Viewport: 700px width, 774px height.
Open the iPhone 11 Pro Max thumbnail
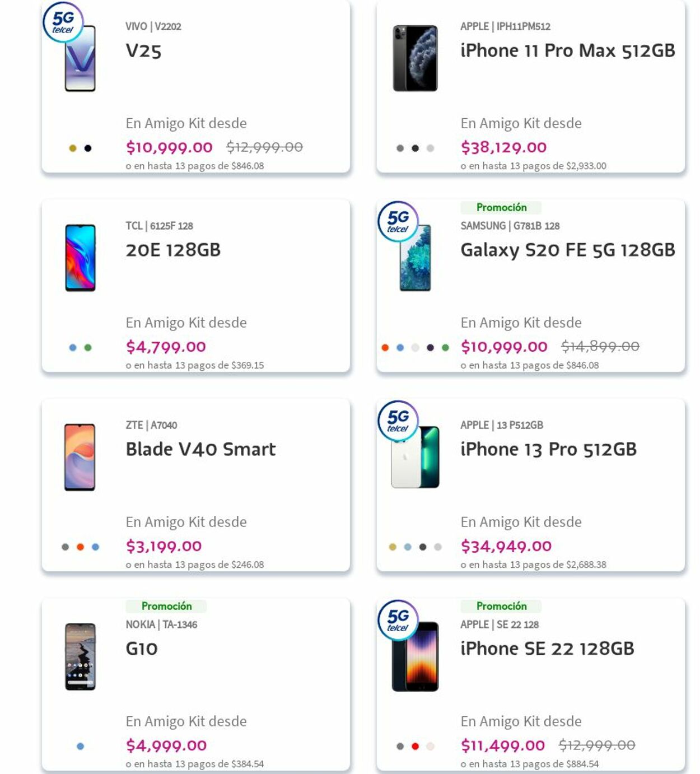[x=415, y=58]
